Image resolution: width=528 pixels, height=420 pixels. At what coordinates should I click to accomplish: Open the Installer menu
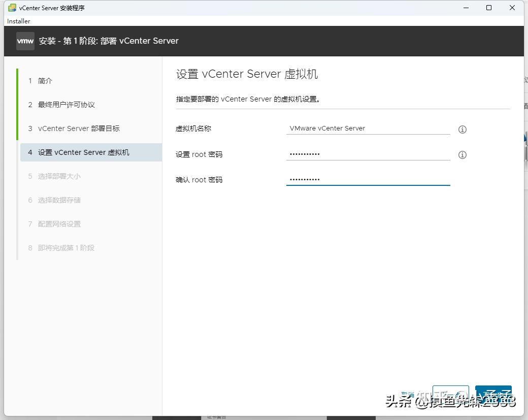(x=18, y=21)
